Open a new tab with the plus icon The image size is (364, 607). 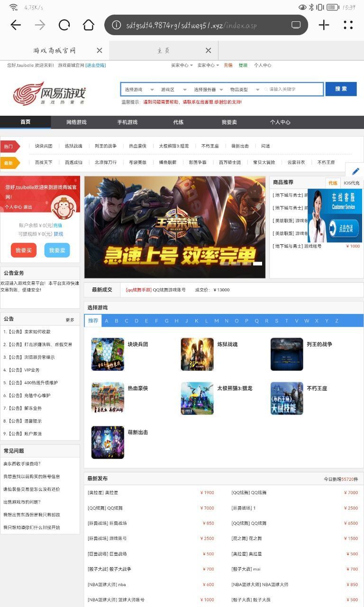point(324,25)
